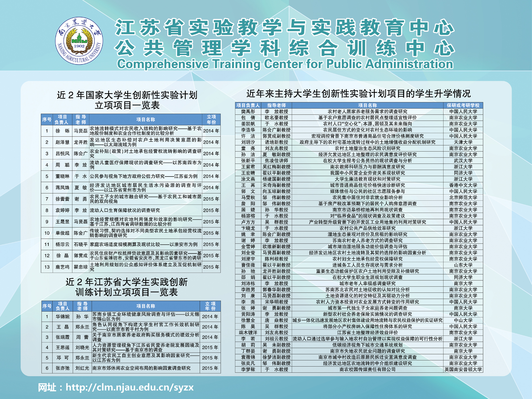Click the '北京师范大学' cell
Screen dimensions: 532x399
tap(463, 197)
